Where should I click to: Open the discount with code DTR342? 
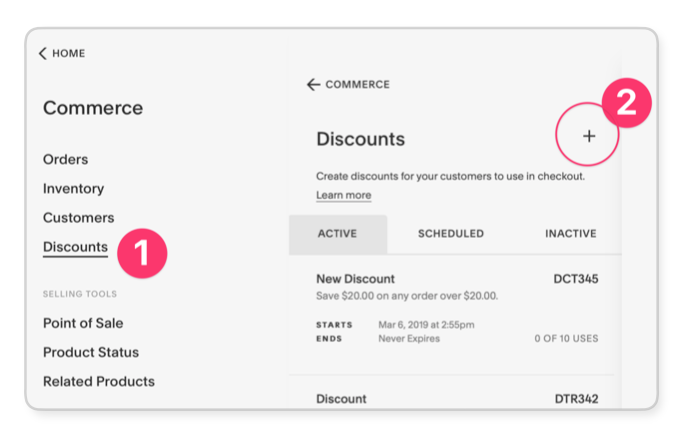point(575,399)
